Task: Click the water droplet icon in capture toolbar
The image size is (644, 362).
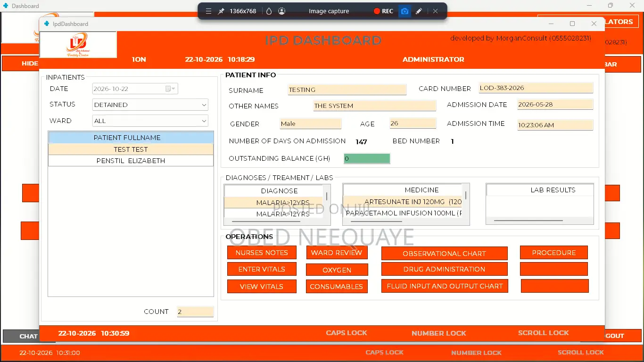Action: tap(269, 11)
